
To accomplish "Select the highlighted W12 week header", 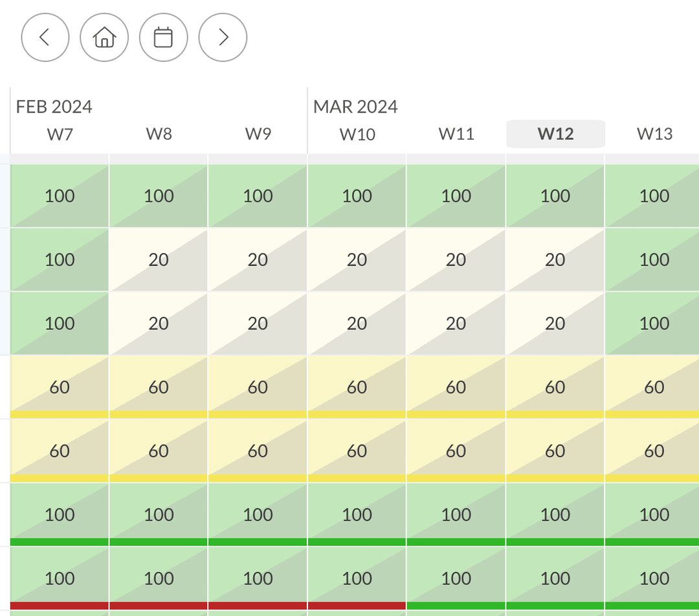I will [x=555, y=134].
